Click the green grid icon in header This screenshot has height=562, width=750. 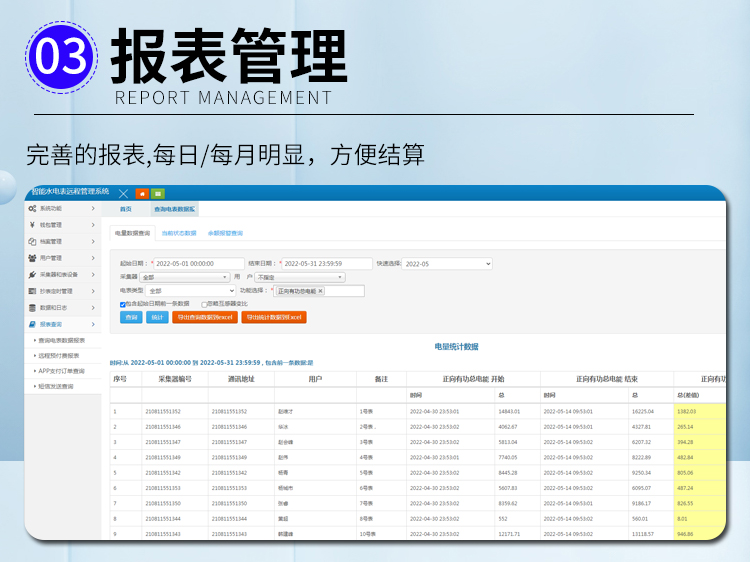[158, 194]
